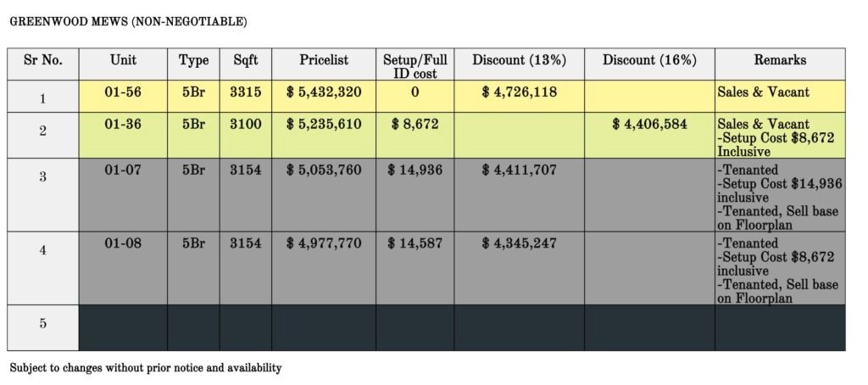Select unit 01-36 cell
This screenshot has height=385, width=868.
[123, 136]
